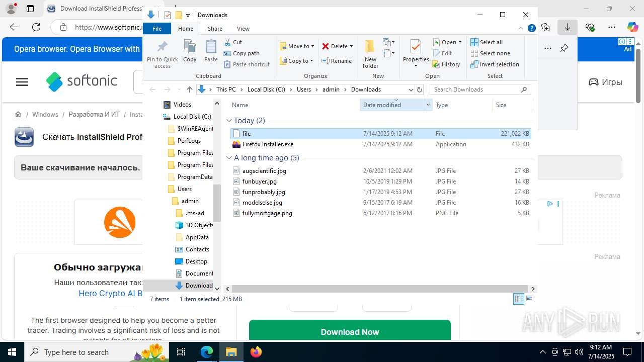644x362 pixels.
Task: Click Copy path in Clipboard group
Action: click(x=242, y=53)
